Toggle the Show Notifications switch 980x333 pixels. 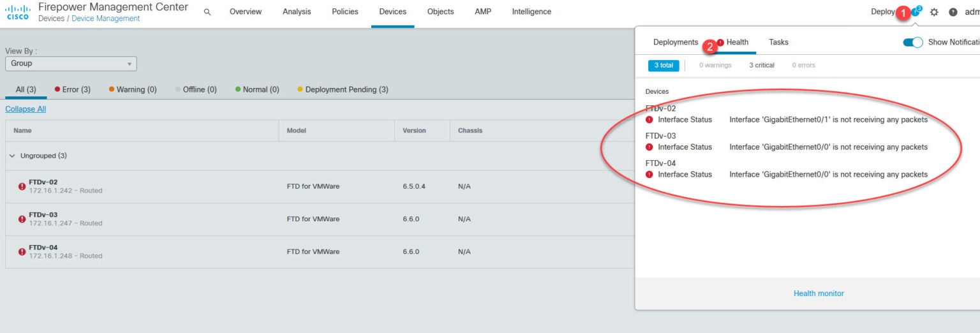point(913,42)
